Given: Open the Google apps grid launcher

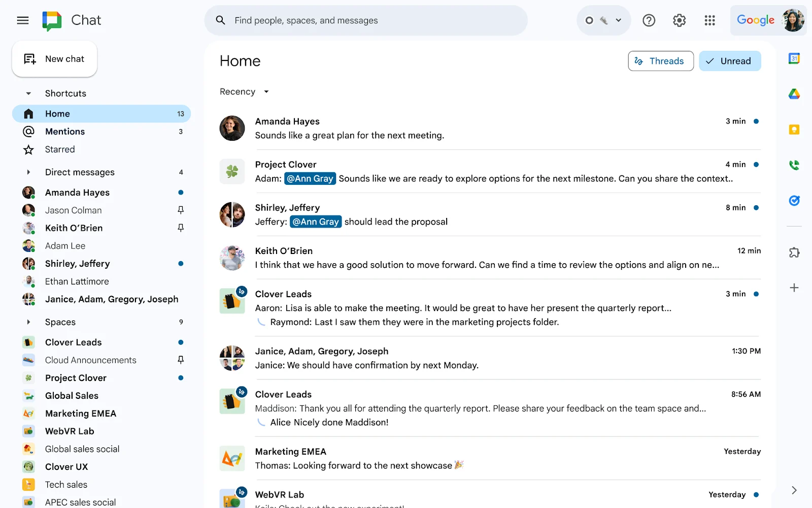Looking at the screenshot, I should [709, 20].
